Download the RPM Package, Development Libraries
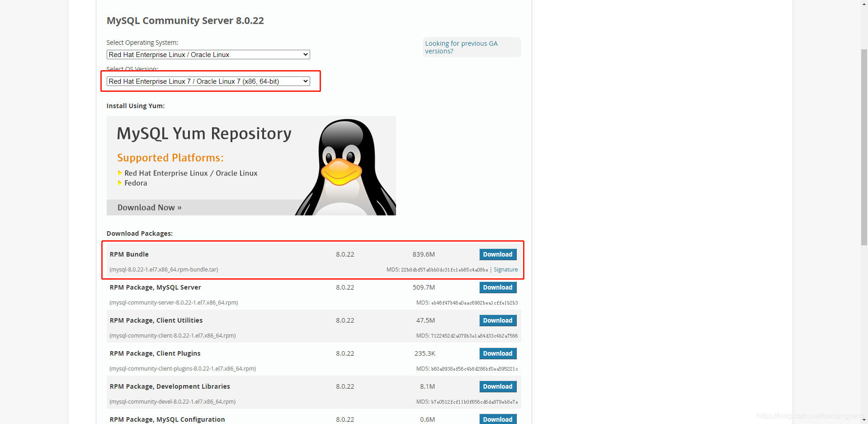 (498, 386)
